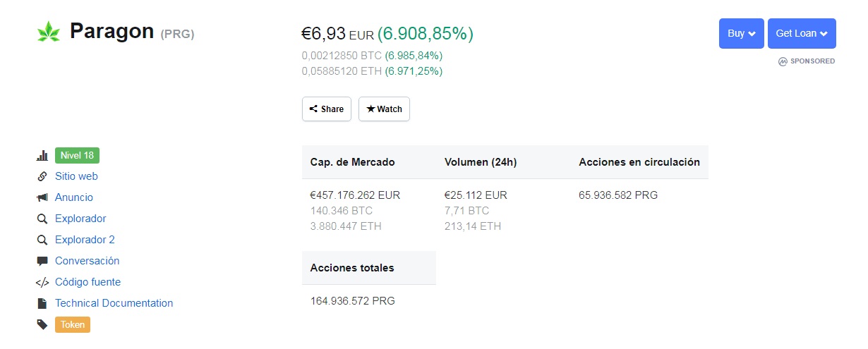This screenshot has height=349, width=868.
Task: Open the Get Loan dropdown menu
Action: coord(802,33)
